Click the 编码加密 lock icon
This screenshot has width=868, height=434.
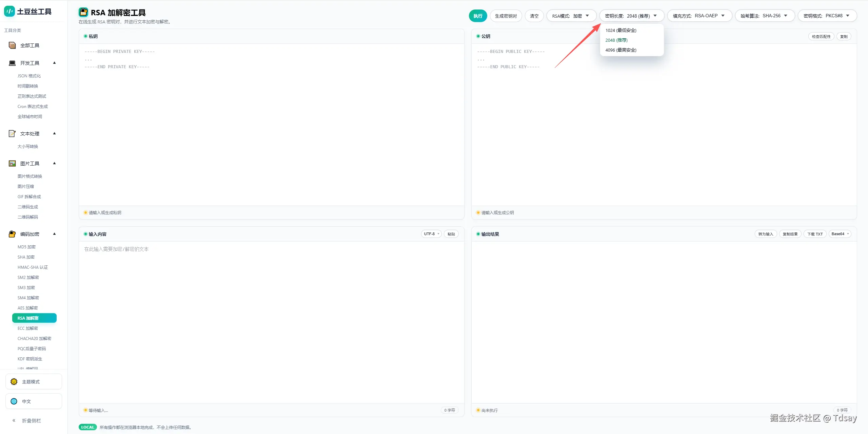point(12,234)
